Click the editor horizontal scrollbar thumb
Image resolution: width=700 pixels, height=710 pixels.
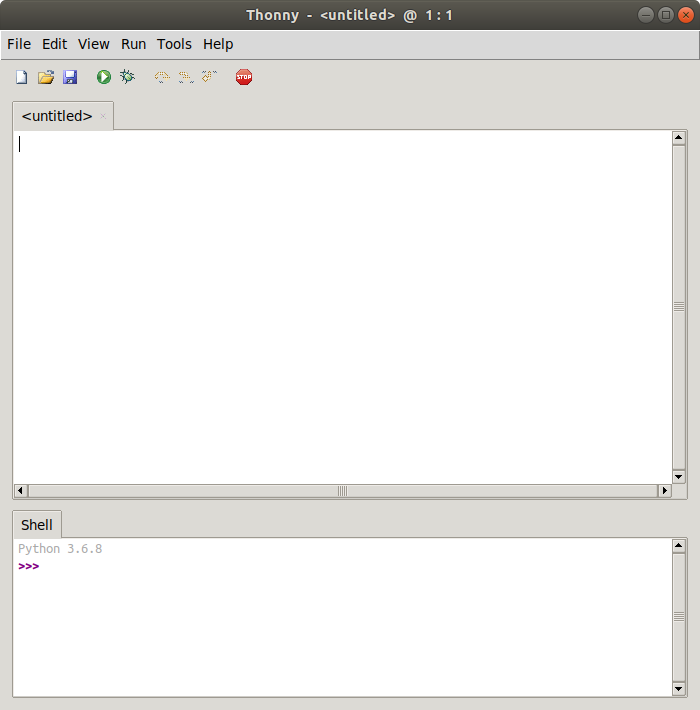pos(343,490)
